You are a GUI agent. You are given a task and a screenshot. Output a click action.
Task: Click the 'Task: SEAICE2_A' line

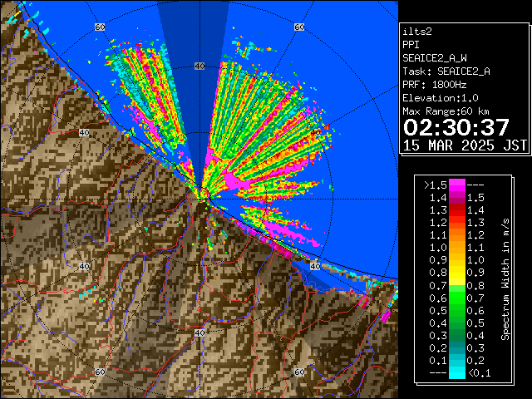[x=446, y=71]
